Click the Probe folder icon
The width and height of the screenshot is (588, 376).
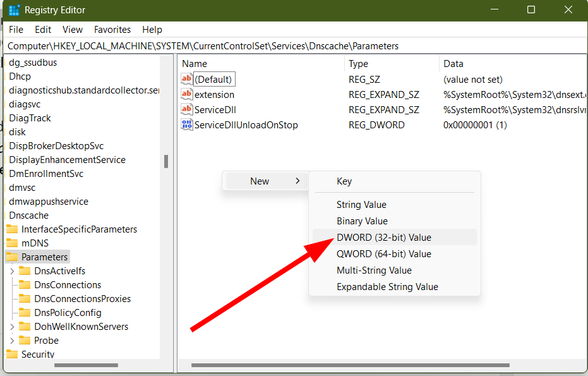coord(25,340)
